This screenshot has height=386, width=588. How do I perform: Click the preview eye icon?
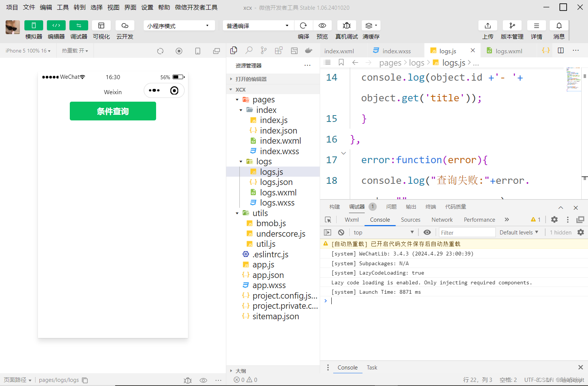coord(322,26)
